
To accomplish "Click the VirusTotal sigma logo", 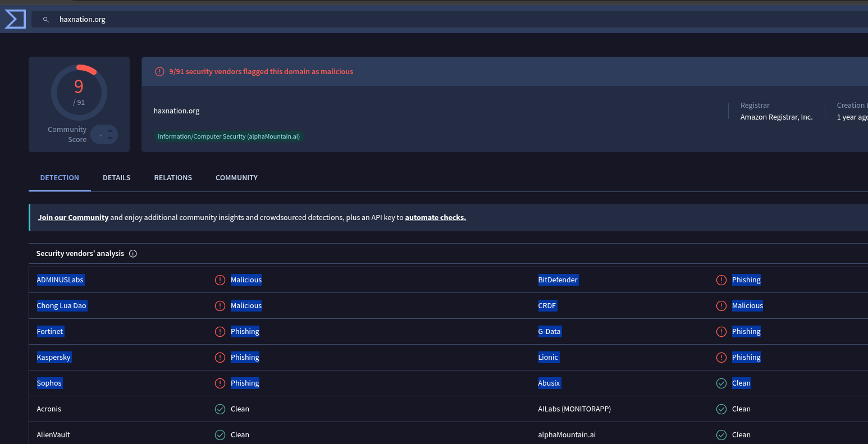I will pyautogui.click(x=15, y=19).
